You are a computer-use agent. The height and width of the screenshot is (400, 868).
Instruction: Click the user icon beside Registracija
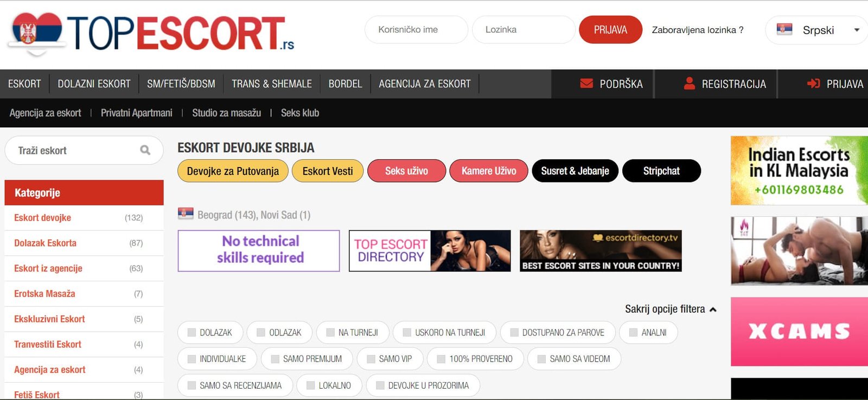pyautogui.click(x=689, y=83)
